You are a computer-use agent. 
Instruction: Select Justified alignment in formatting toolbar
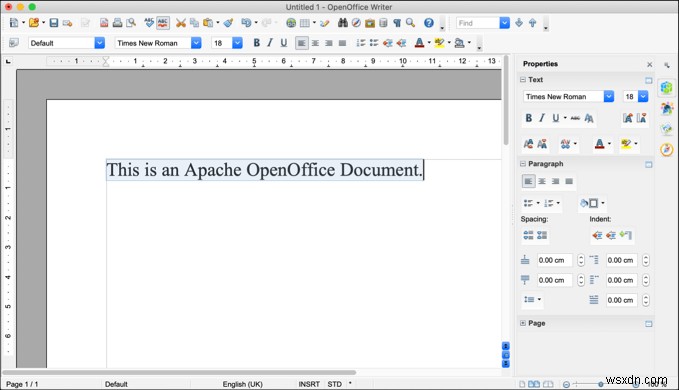pyautogui.click(x=342, y=42)
